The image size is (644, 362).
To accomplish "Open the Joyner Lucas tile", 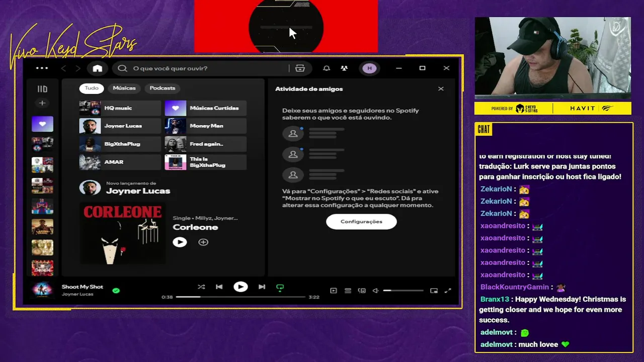I will pos(120,126).
